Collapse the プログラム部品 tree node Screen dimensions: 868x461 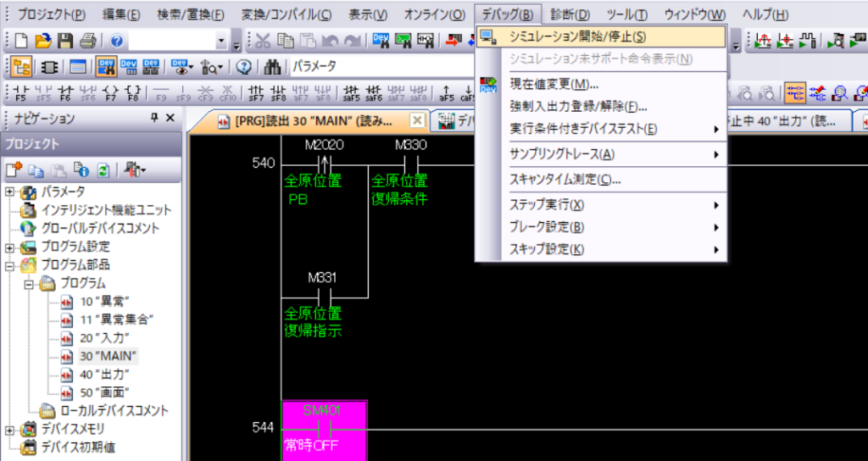click(x=10, y=265)
